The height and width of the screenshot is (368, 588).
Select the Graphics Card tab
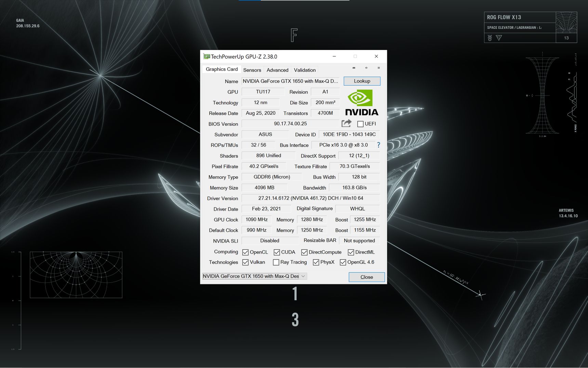pos(222,69)
